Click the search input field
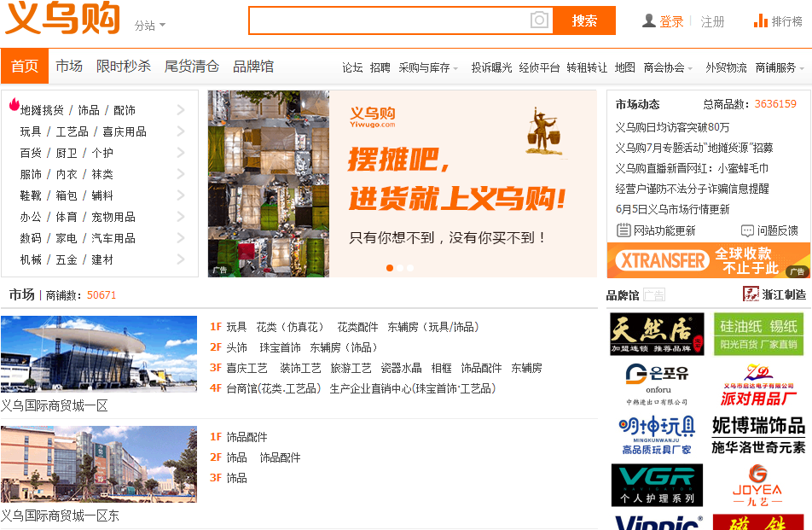 [x=390, y=20]
